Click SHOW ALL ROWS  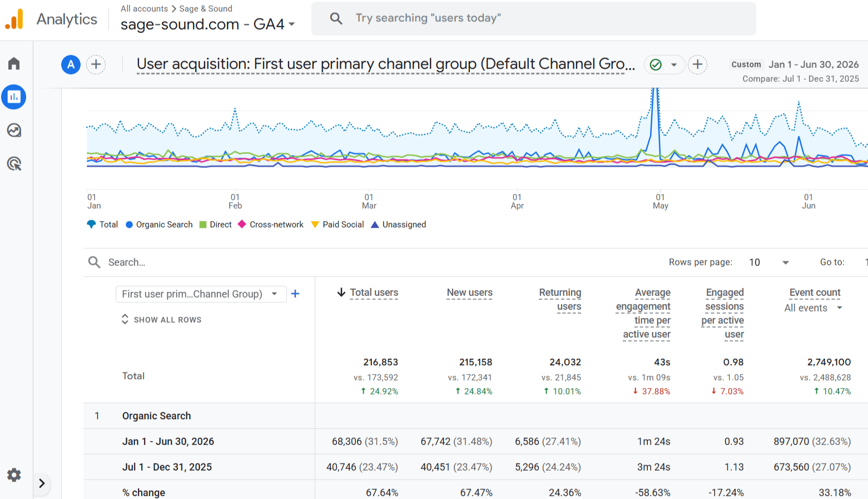[x=161, y=320]
